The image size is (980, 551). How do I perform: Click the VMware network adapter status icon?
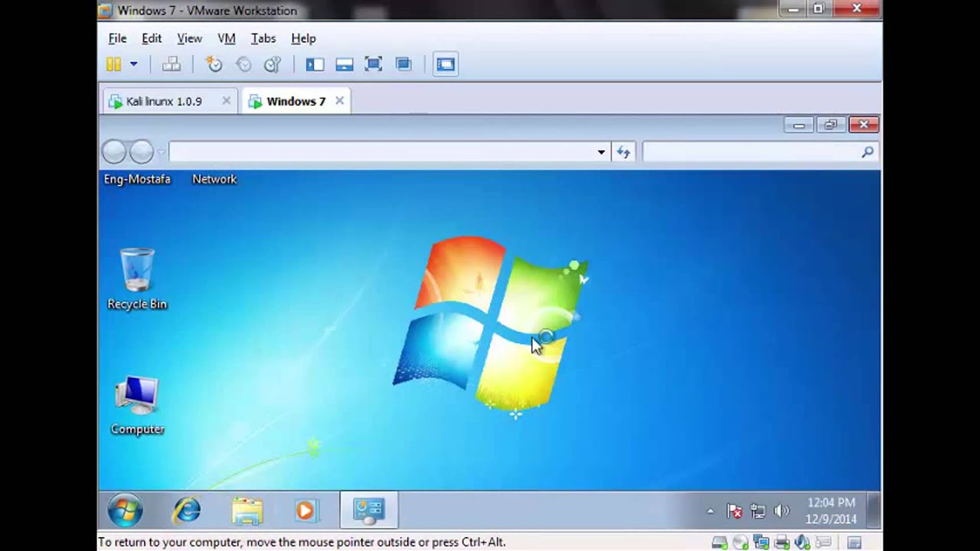(761, 543)
